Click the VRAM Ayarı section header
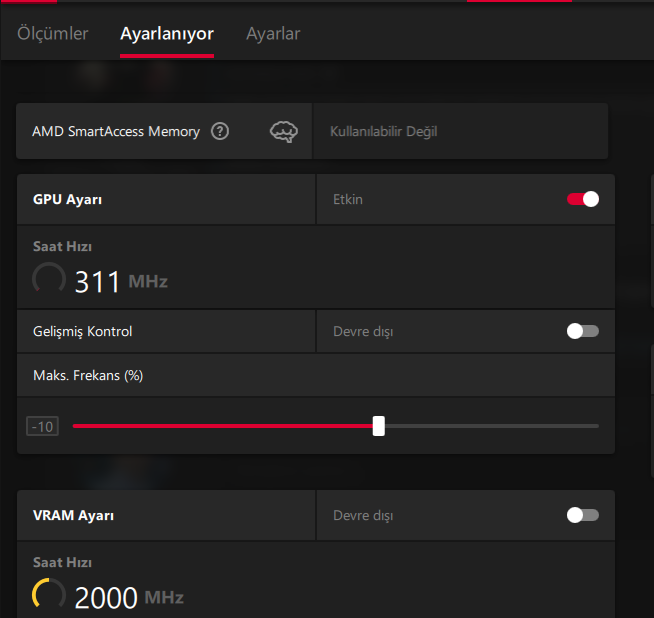 74,515
